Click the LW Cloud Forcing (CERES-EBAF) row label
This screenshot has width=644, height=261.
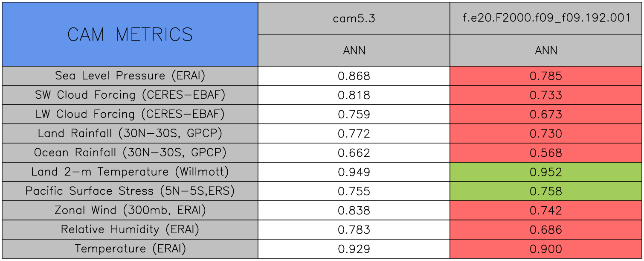[130, 114]
